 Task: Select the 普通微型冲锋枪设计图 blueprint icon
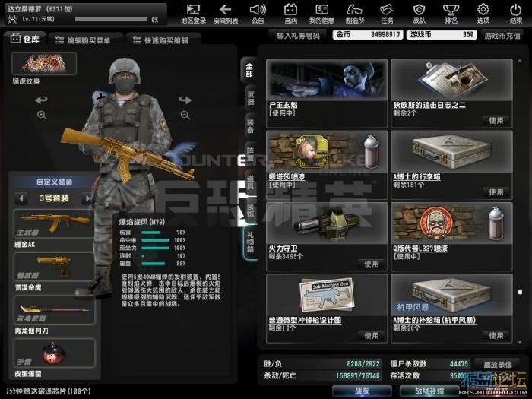click(x=327, y=295)
